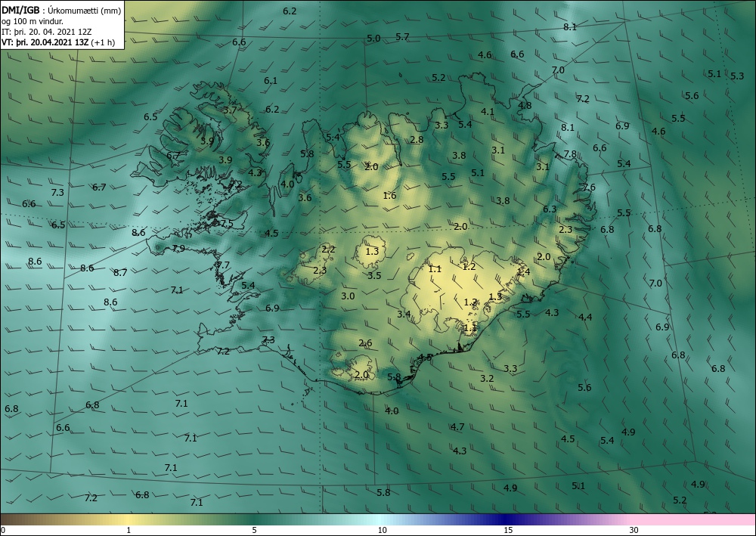Pick the 2.8 value on the map
756x536 pixels.
point(417,140)
